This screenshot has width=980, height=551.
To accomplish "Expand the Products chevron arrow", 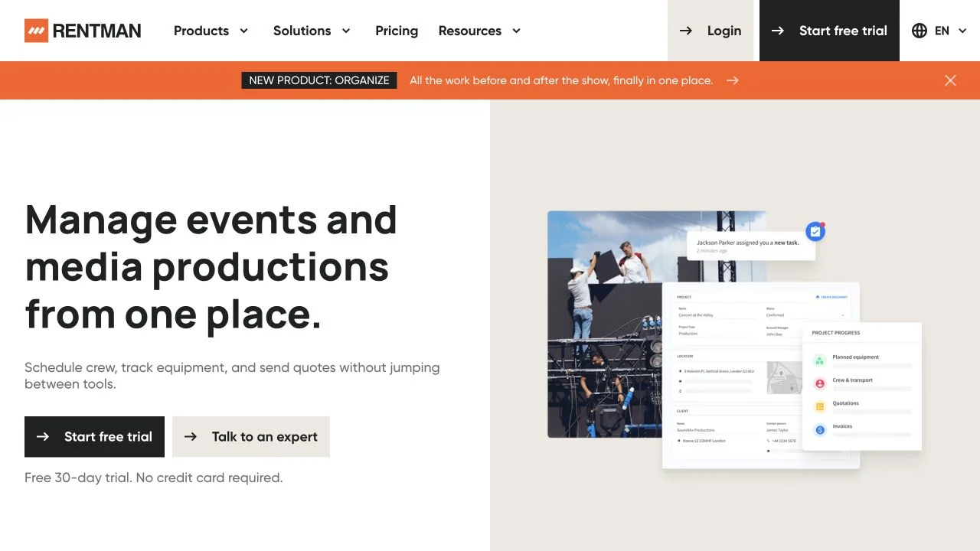I will point(243,31).
